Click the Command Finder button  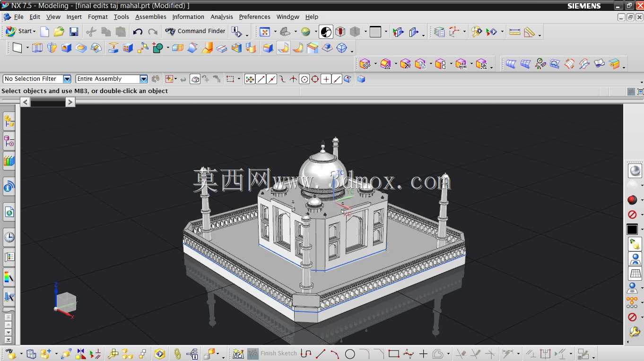pyautogui.click(x=196, y=31)
